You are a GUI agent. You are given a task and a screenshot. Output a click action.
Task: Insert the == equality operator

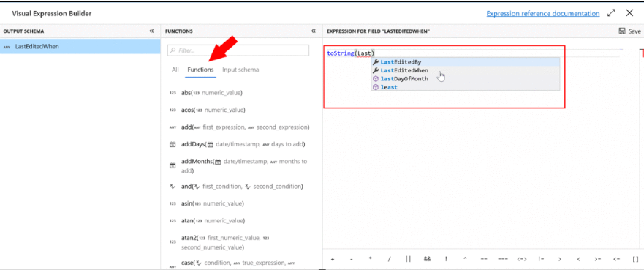tap(484, 259)
